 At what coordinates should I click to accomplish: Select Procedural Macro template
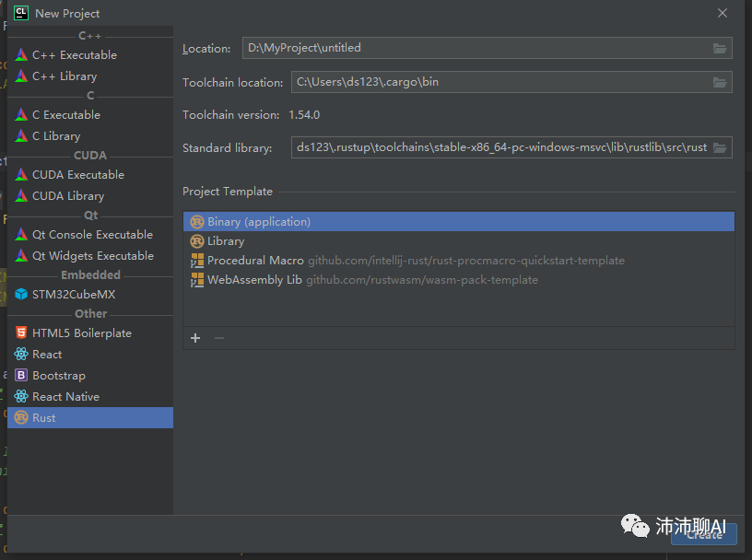pyautogui.click(x=459, y=261)
